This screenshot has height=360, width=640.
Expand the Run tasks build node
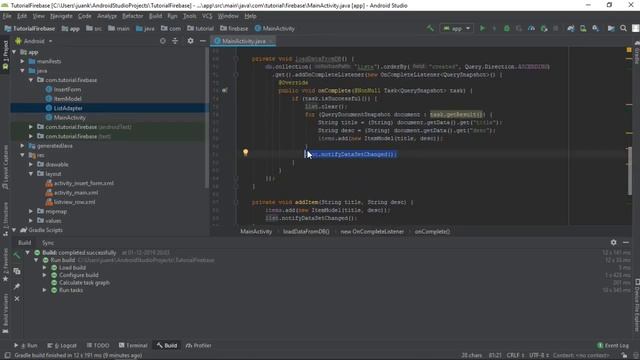44,290
